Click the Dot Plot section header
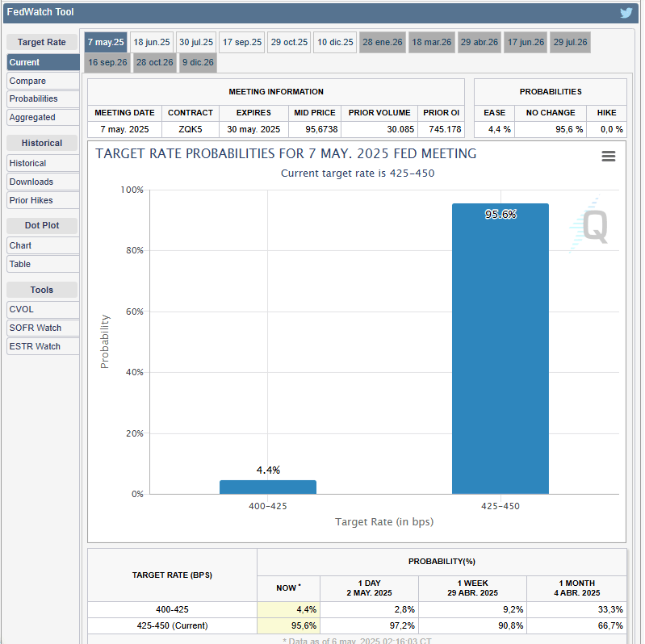Viewport: 645px width, 644px height. [42, 225]
